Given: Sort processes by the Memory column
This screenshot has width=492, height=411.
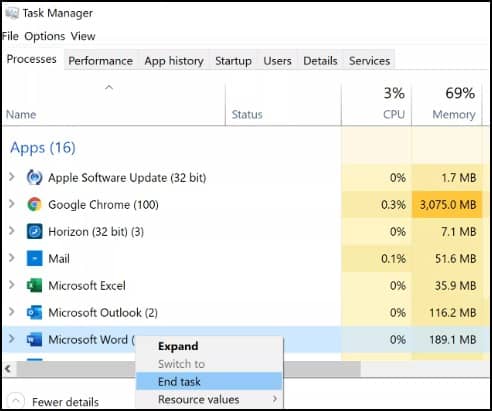Looking at the screenshot, I should coord(447,103).
